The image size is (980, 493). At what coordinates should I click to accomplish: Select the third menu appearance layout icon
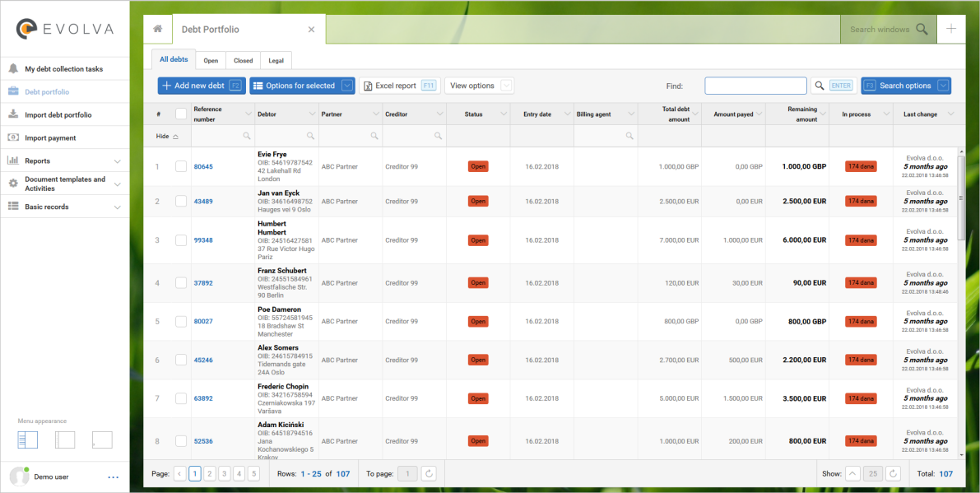pos(103,440)
